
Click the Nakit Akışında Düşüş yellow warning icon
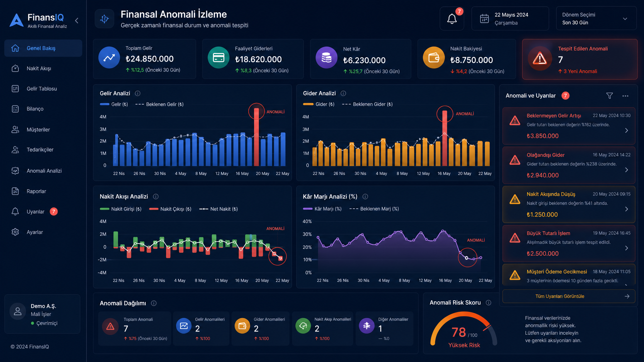point(515,199)
